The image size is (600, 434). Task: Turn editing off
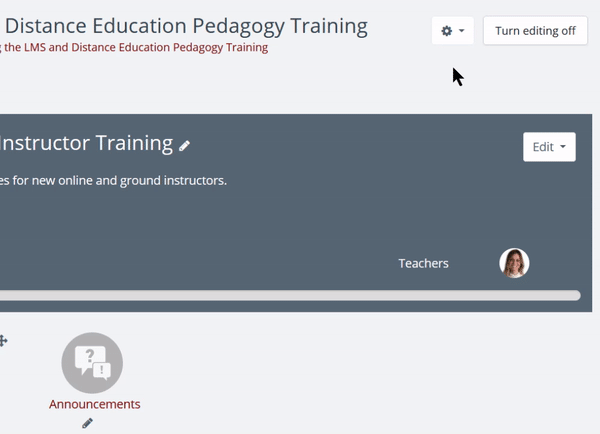(535, 31)
